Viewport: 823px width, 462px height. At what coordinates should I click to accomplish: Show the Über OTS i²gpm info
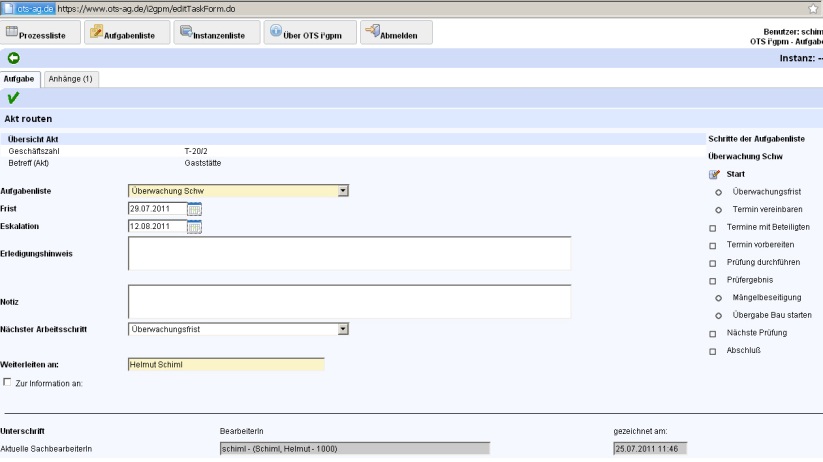(x=308, y=33)
